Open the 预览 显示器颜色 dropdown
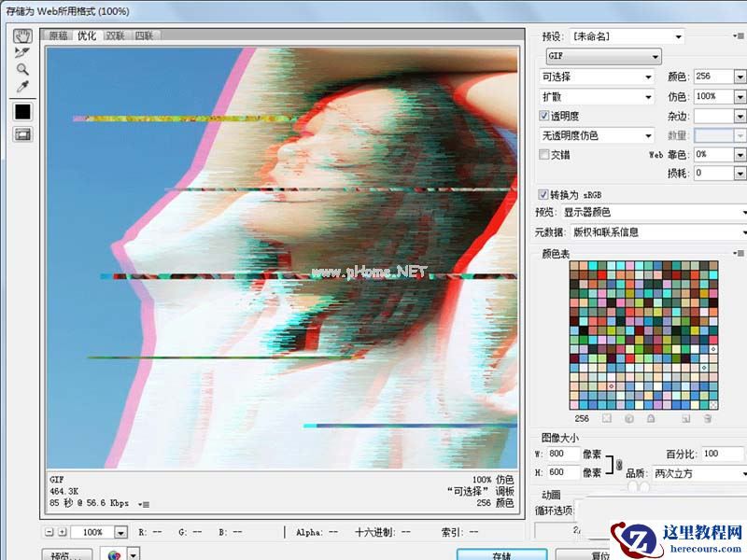The width and height of the screenshot is (747, 560). coord(654,213)
